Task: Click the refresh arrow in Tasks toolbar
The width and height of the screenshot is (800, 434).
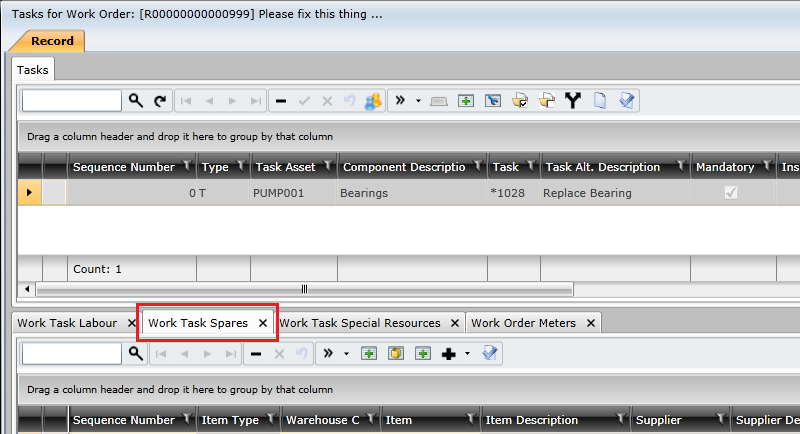Action: (160, 101)
